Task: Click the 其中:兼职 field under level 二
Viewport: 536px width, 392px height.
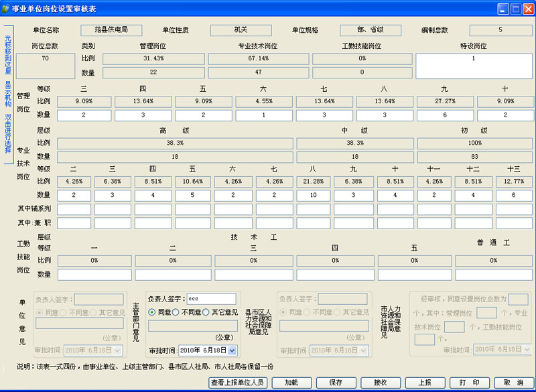Action: (74, 223)
